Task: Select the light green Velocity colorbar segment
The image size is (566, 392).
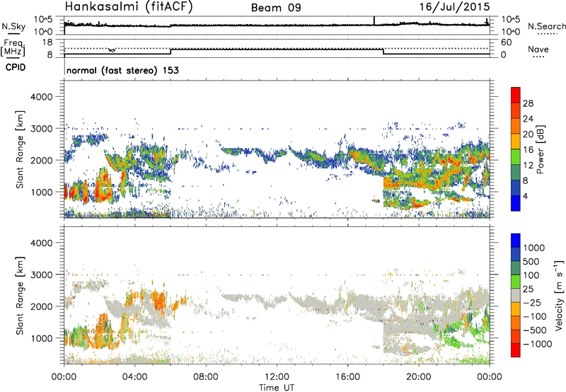Action: pos(516,282)
